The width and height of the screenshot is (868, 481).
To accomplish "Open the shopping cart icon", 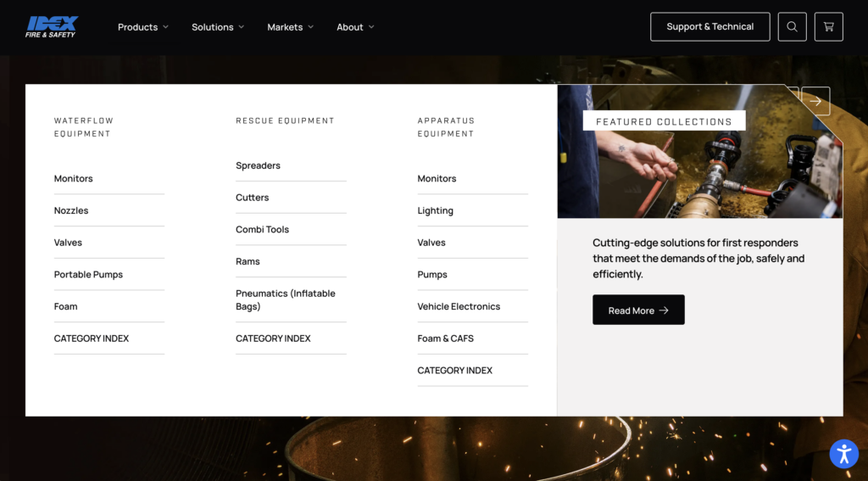I will coord(828,26).
